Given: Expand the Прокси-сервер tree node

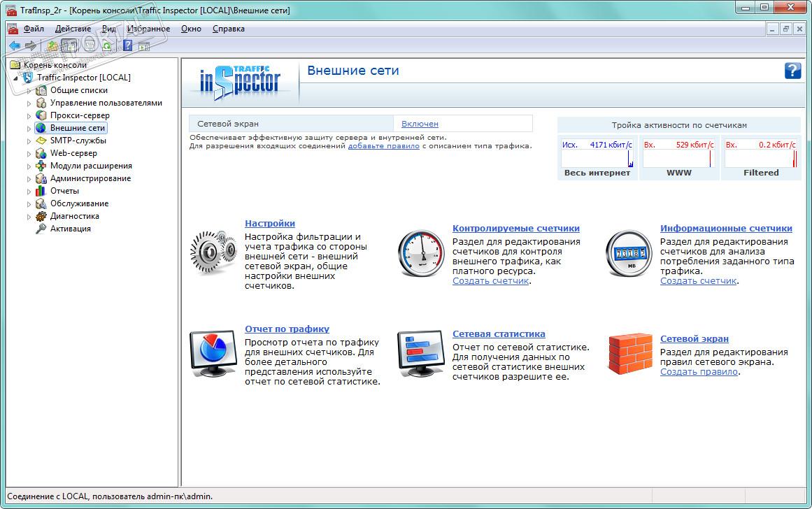Looking at the screenshot, I should (29, 115).
